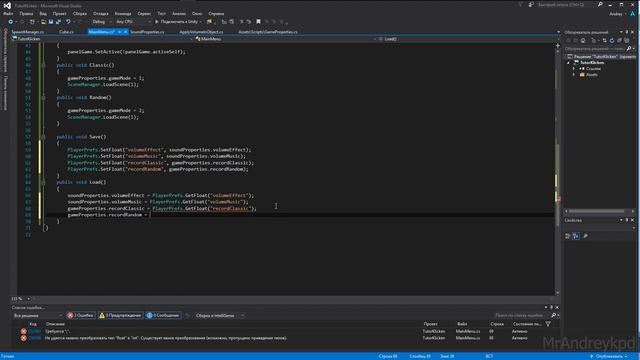Viewport: 640px width, 360px height.
Task: Click the Visual Studio logo icon
Action: (x=7, y=5)
